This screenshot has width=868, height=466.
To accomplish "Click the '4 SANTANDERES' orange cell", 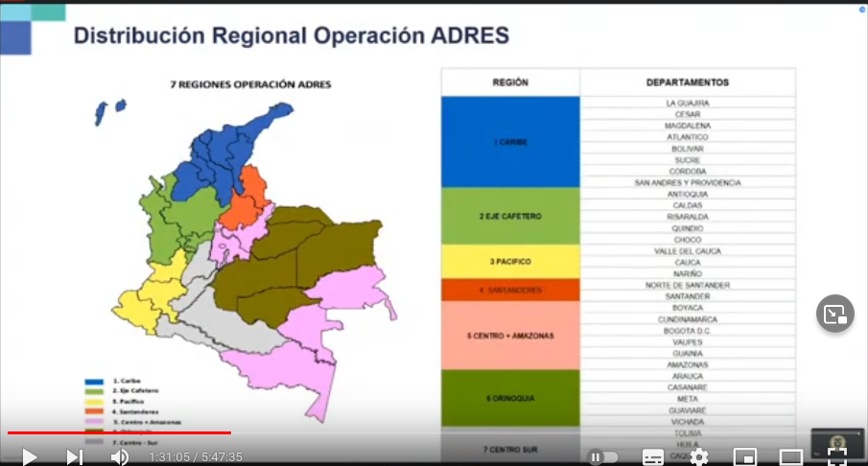I will 510,290.
